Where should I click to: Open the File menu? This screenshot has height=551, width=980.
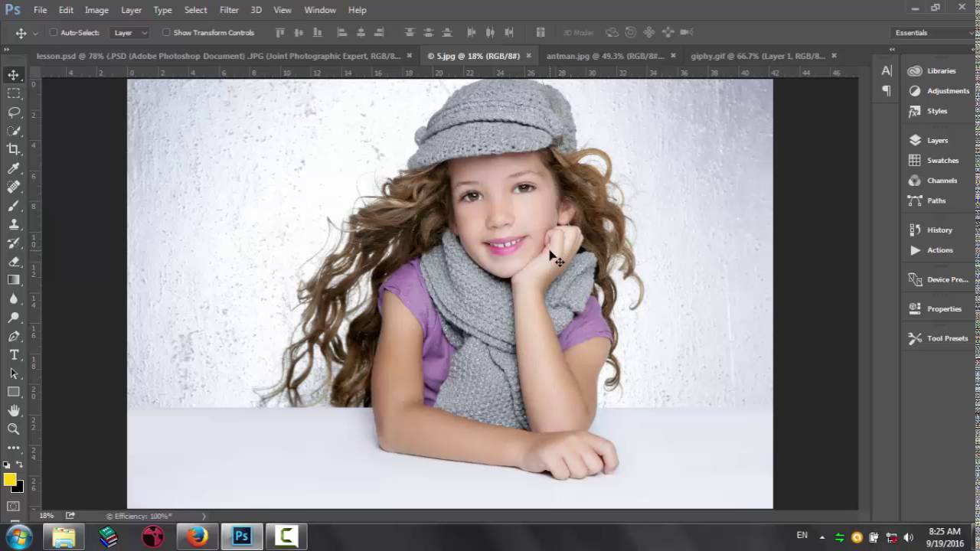click(40, 10)
